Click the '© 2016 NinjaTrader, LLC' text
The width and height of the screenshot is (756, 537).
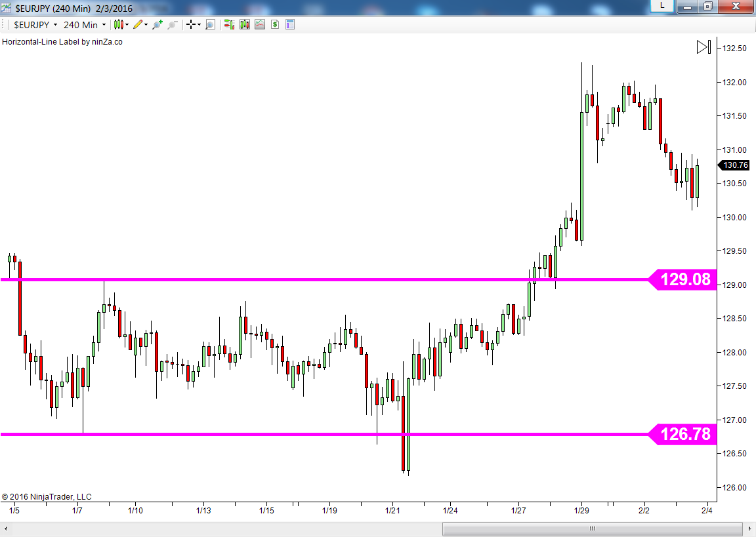click(x=47, y=497)
